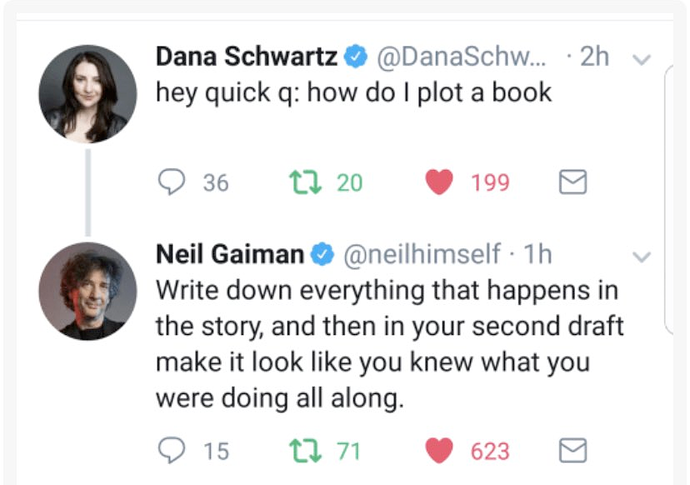The image size is (690, 485).
Task: Retweet Dana Schwartz's tweet
Action: point(300,182)
